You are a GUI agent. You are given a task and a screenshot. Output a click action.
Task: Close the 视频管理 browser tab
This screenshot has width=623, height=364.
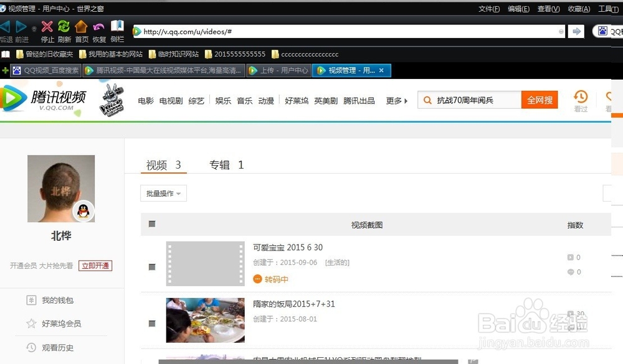point(381,70)
